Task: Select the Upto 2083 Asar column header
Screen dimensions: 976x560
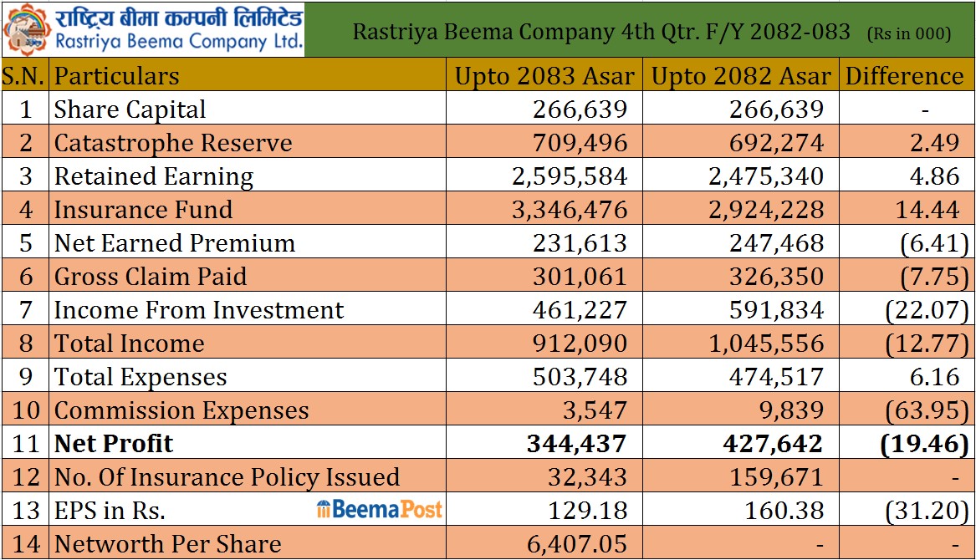Action: pyautogui.click(x=544, y=76)
